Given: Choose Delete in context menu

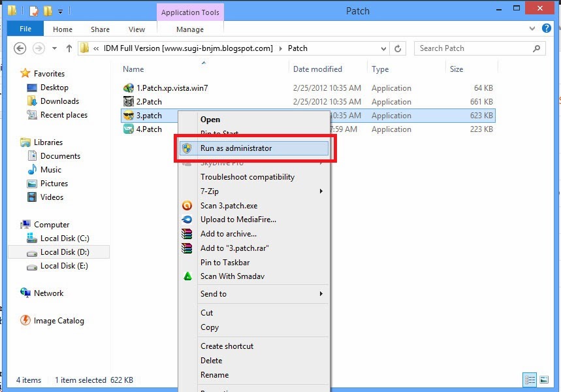Looking at the screenshot, I should (253, 361).
